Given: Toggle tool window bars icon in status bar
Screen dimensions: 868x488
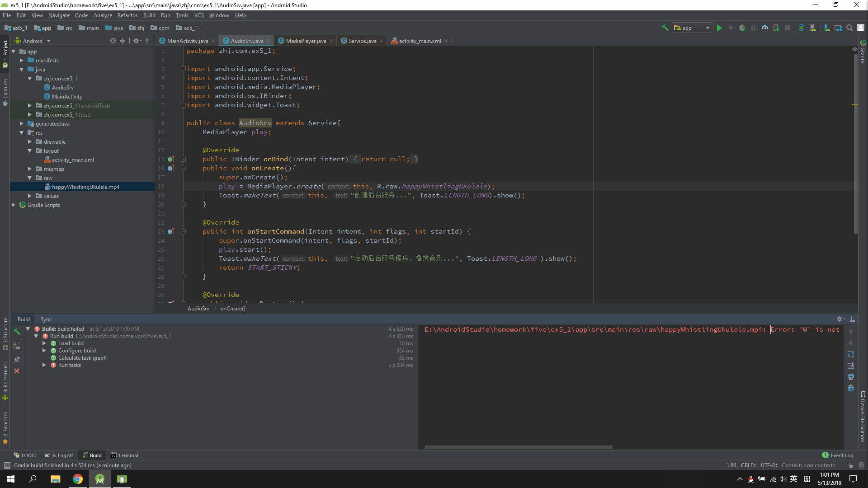Looking at the screenshot, I should 7,465.
